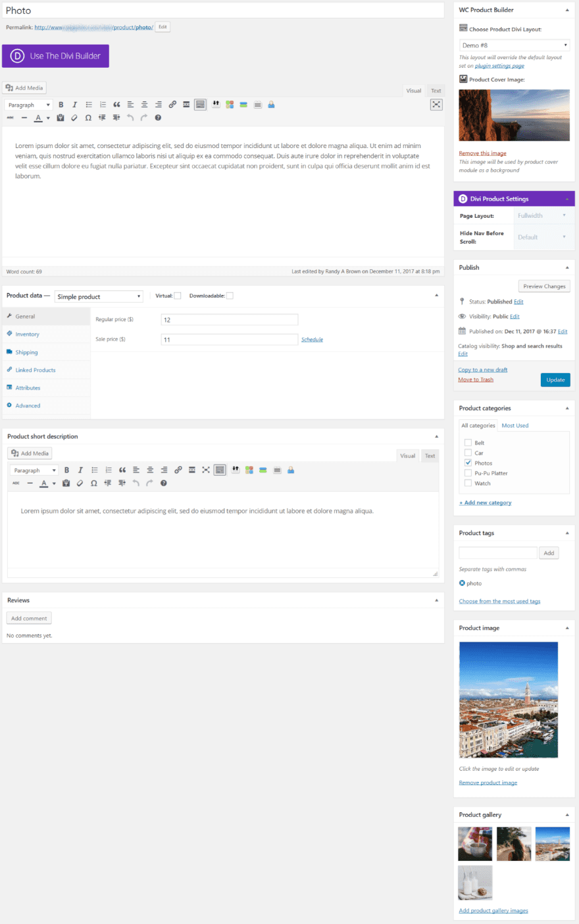This screenshot has height=924, width=579.
Task: Click Schedule sale price link
Action: pos(312,340)
